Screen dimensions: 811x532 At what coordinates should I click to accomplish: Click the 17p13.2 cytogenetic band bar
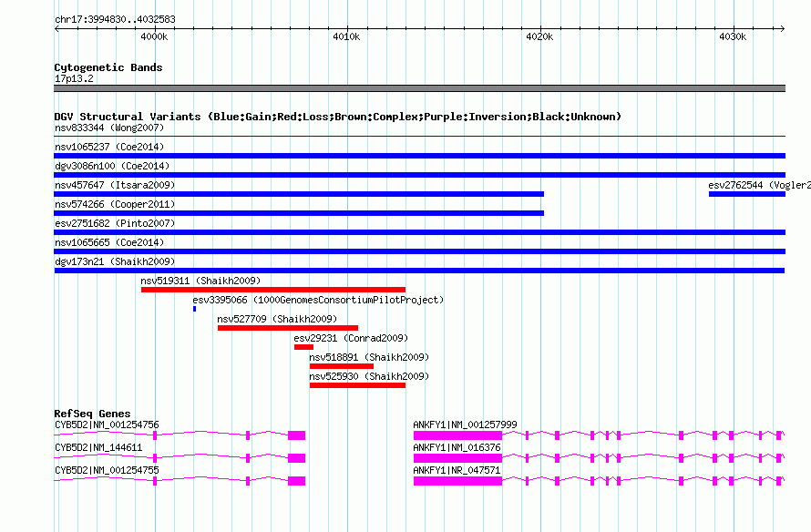(419, 88)
